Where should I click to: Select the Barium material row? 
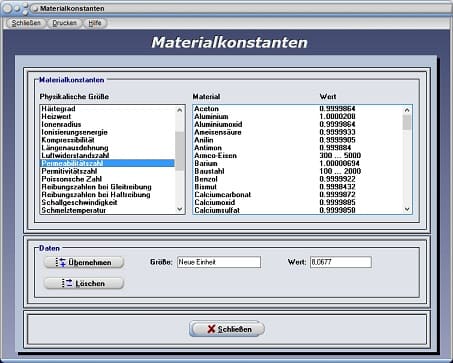pyautogui.click(x=298, y=163)
